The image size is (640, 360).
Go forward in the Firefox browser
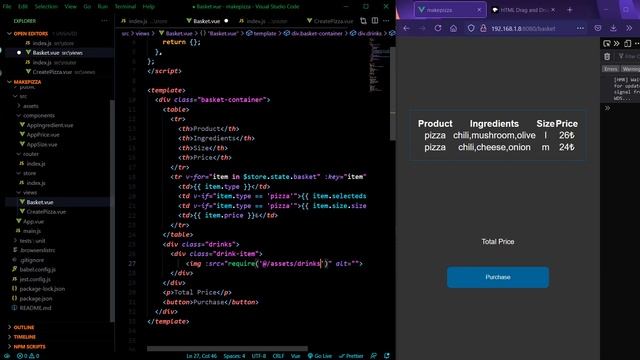click(422, 28)
